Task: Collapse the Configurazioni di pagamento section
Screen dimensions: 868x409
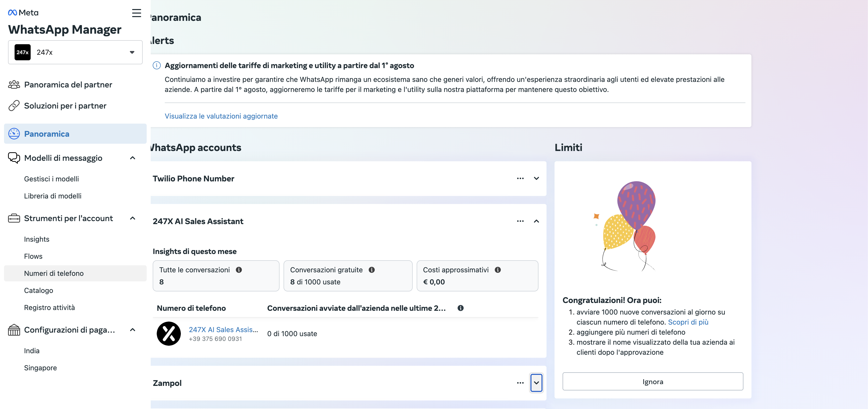Action: [132, 330]
